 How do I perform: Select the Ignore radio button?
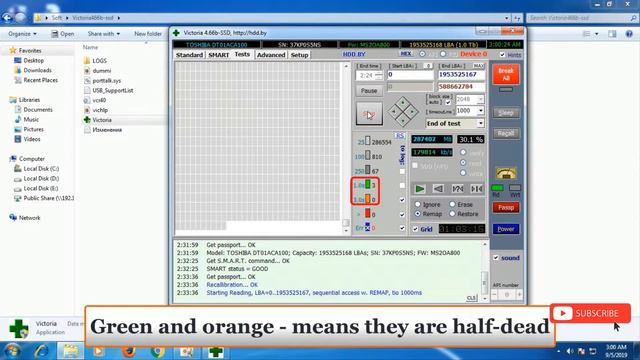tap(418, 204)
